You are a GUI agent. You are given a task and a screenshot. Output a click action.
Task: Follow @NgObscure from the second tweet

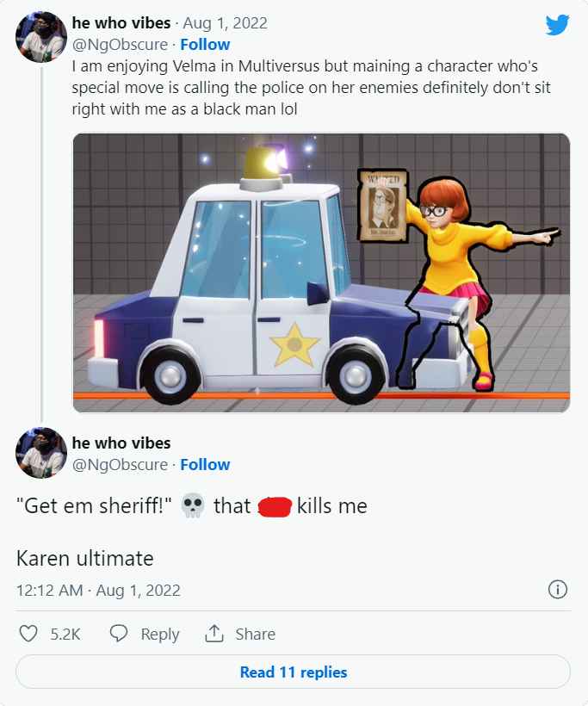coord(205,465)
